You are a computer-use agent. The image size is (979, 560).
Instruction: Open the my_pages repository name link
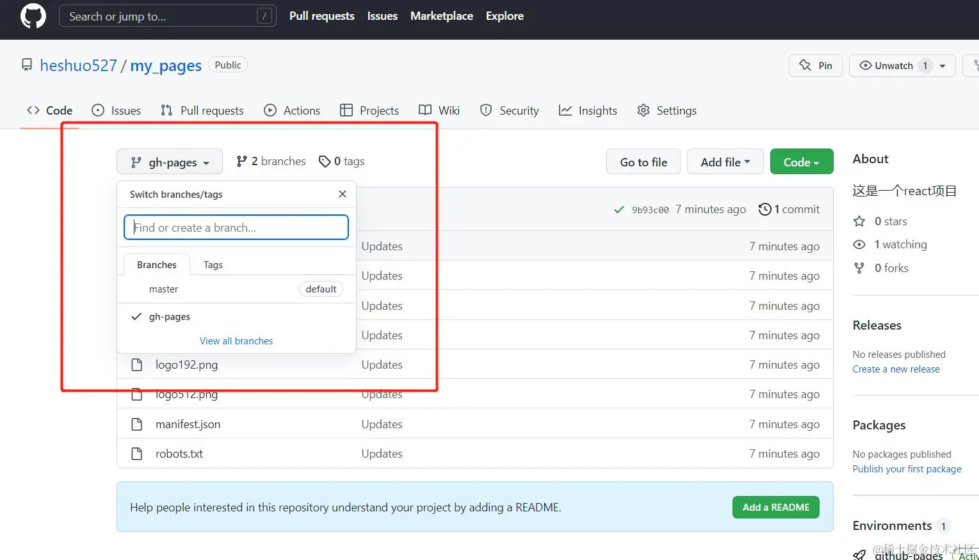(166, 65)
